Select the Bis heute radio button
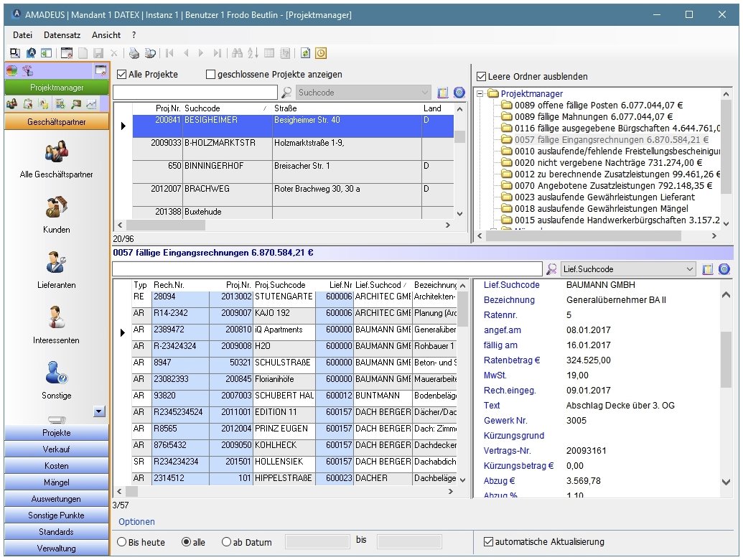The width and height of the screenshot is (743, 560). point(121,543)
